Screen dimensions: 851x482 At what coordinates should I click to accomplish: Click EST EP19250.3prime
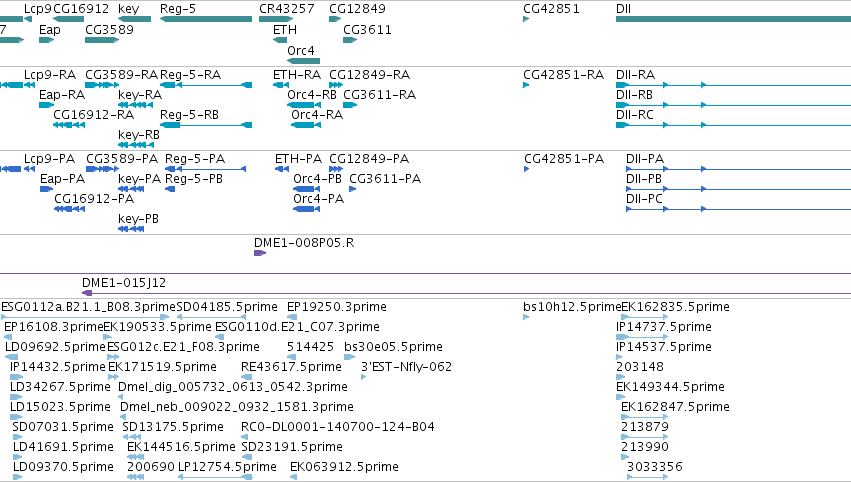(291, 317)
